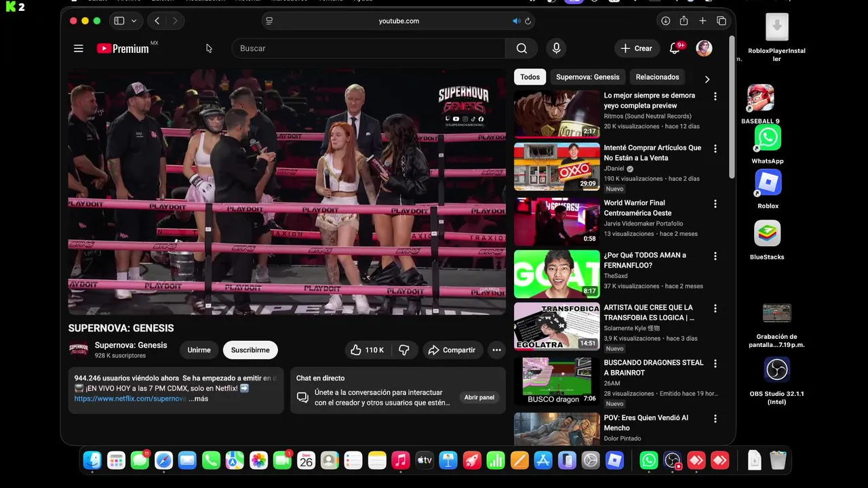
Task: Open YouTube notifications bell
Action: [x=675, y=48]
